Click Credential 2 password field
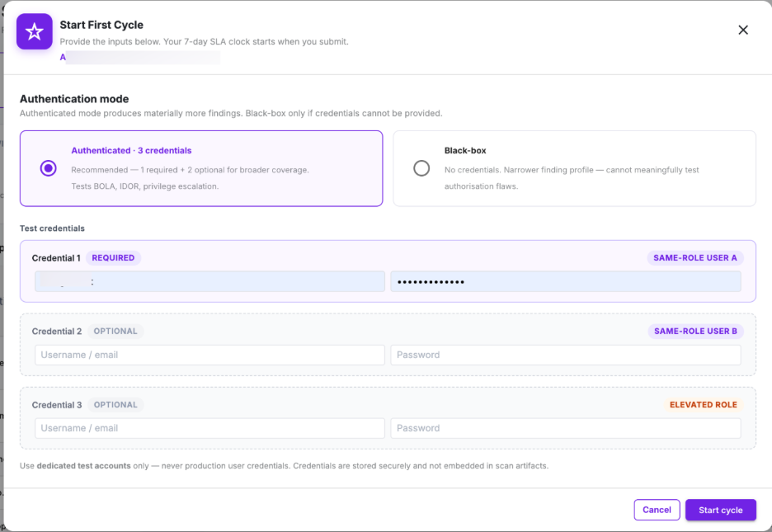This screenshot has height=532, width=772. click(566, 355)
